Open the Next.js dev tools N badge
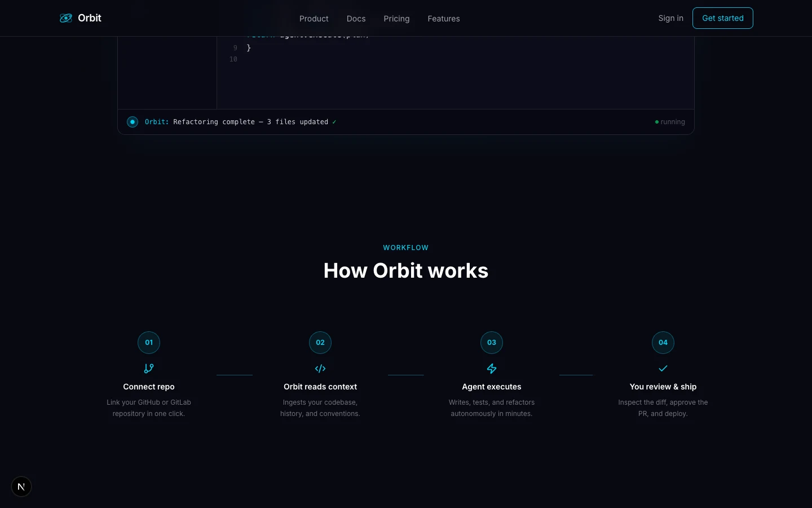Image resolution: width=812 pixels, height=508 pixels. click(21, 487)
